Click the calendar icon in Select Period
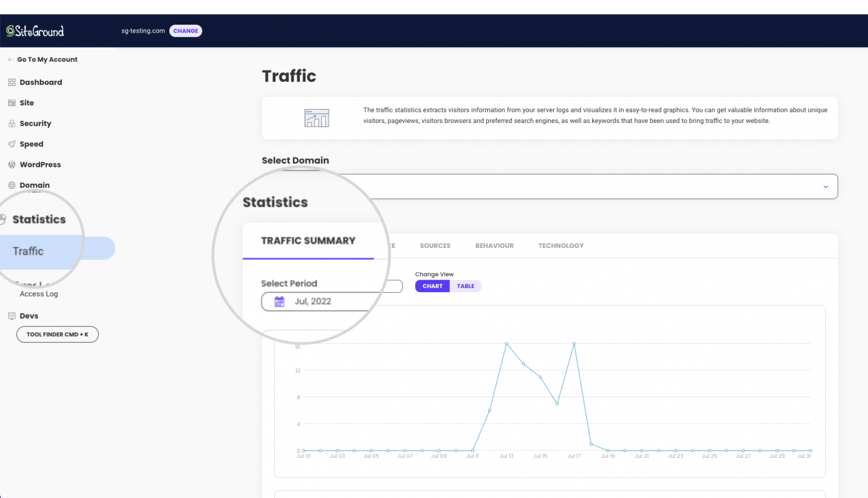The height and width of the screenshot is (498, 868). [279, 301]
